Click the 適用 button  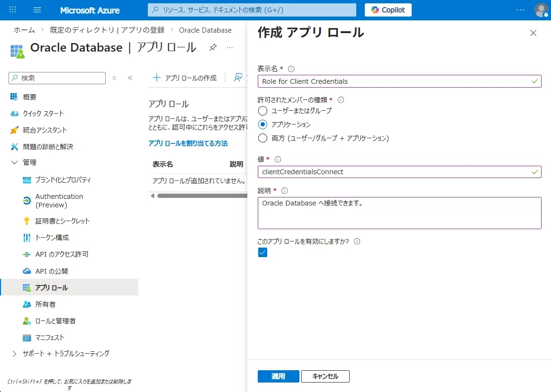pyautogui.click(x=278, y=376)
